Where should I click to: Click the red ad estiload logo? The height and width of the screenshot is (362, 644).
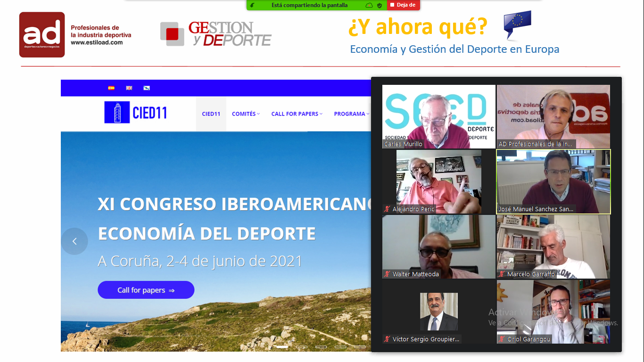coord(42,35)
